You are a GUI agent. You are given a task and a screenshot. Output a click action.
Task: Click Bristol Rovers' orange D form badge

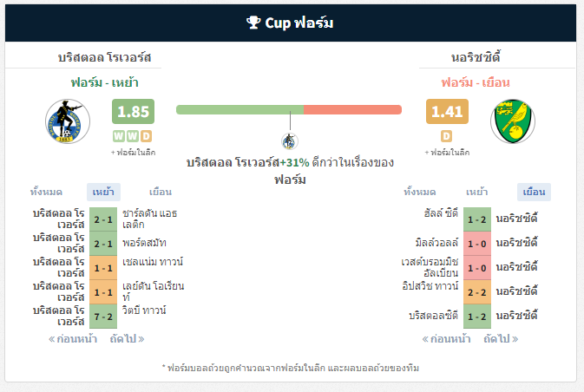(147, 136)
